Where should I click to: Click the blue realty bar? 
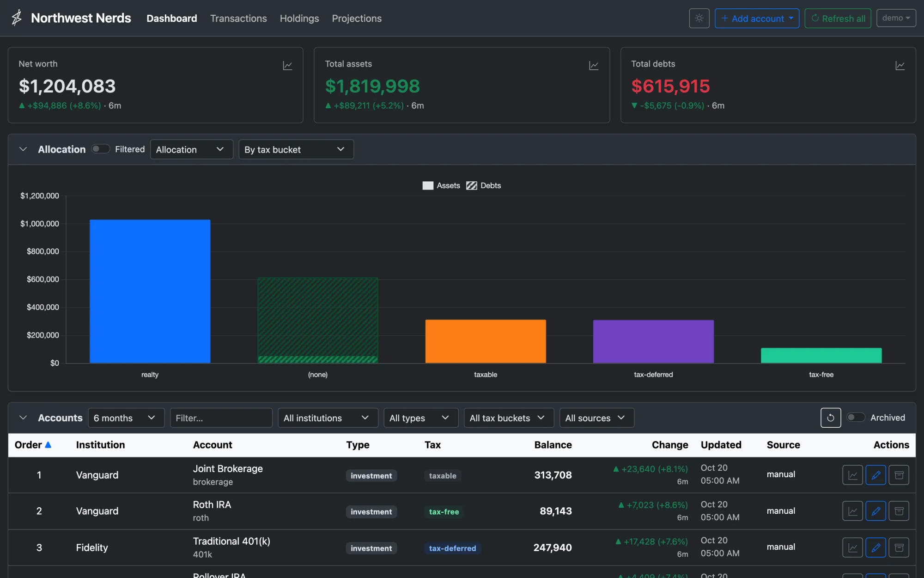coord(150,291)
